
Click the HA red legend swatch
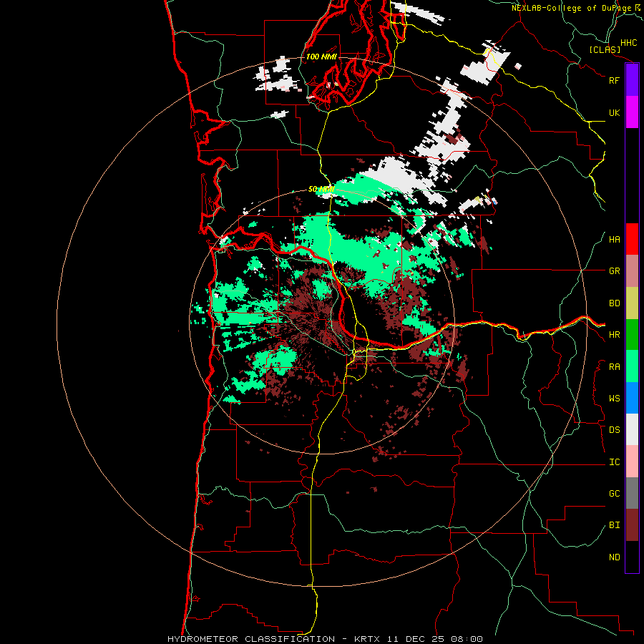pyautogui.click(x=632, y=239)
